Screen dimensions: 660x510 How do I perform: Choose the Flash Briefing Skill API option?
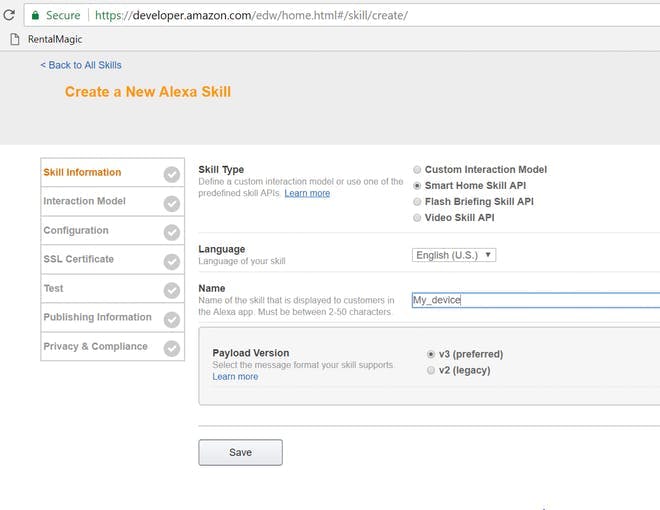coord(417,202)
